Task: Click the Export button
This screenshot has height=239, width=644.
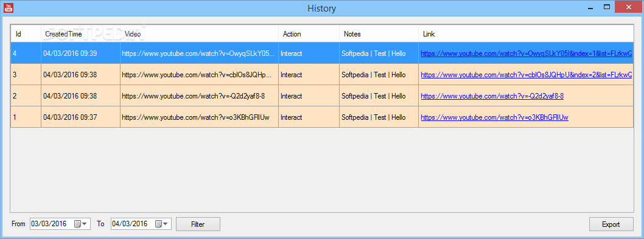Action: (611, 224)
